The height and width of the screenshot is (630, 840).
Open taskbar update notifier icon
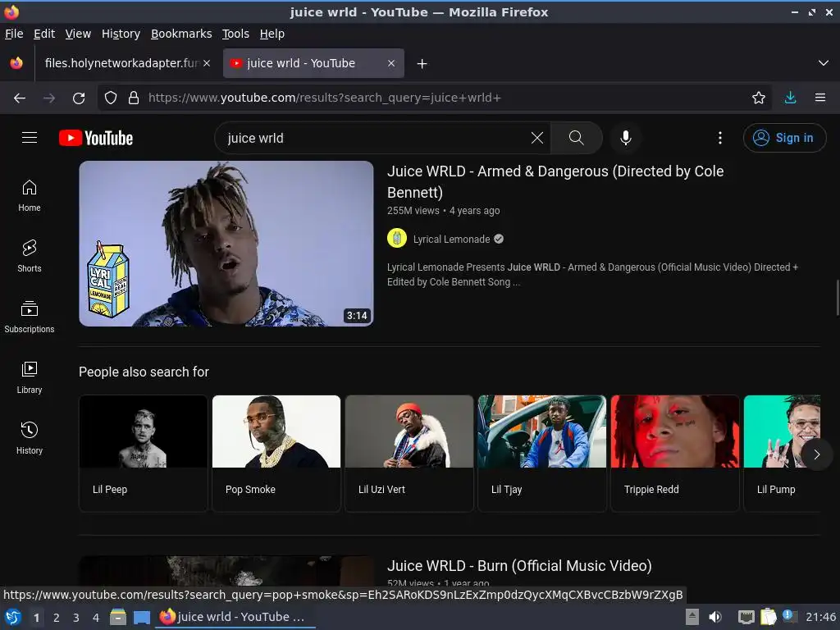point(788,616)
